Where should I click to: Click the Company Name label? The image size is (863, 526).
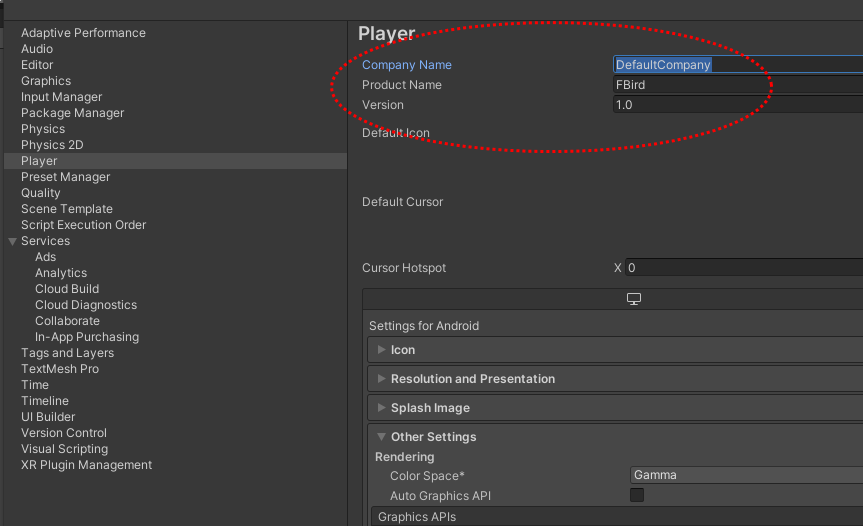(407, 65)
